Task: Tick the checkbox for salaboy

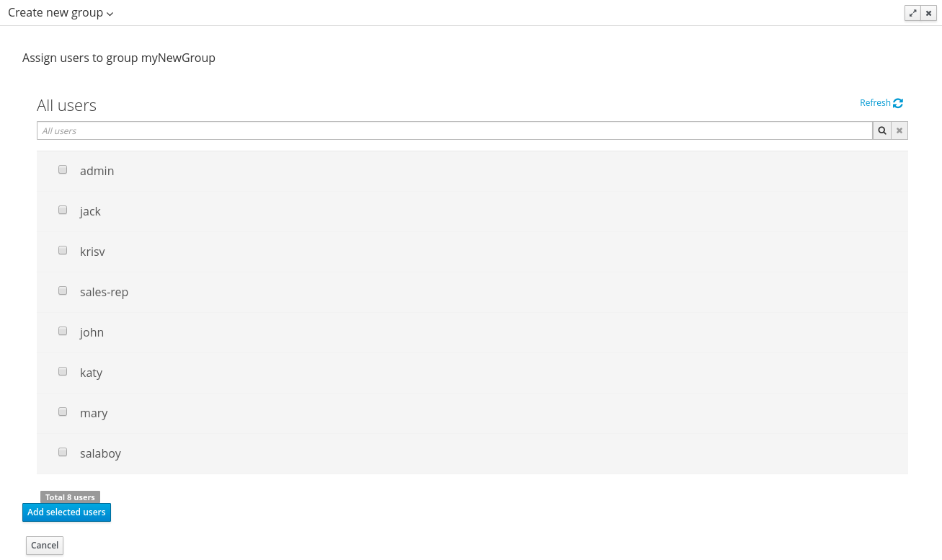Action: click(63, 452)
